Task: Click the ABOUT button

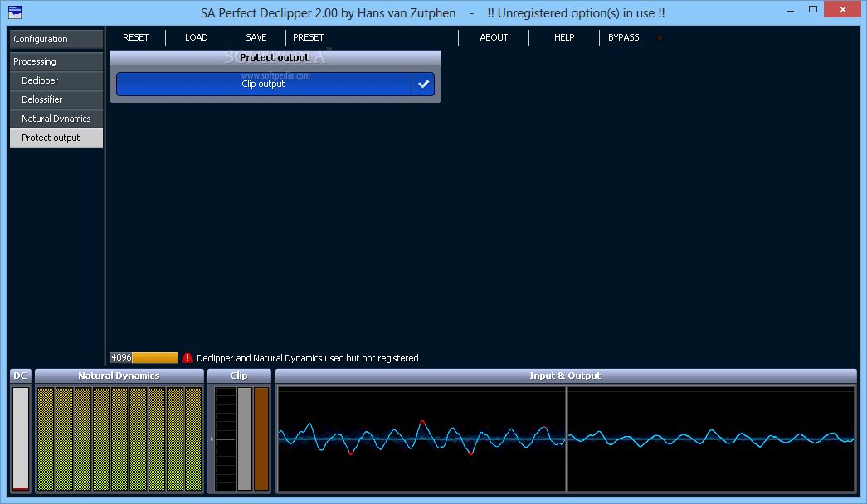Action: 494,37
